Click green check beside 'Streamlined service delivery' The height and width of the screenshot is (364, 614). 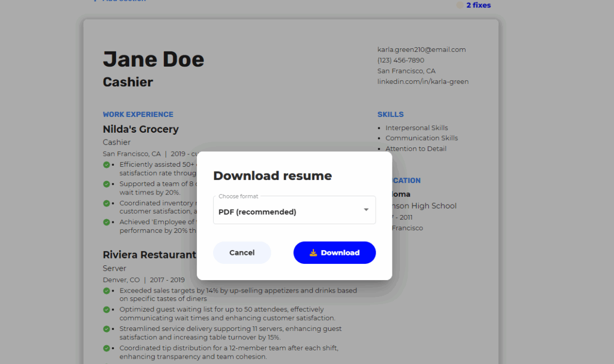pyautogui.click(x=107, y=329)
